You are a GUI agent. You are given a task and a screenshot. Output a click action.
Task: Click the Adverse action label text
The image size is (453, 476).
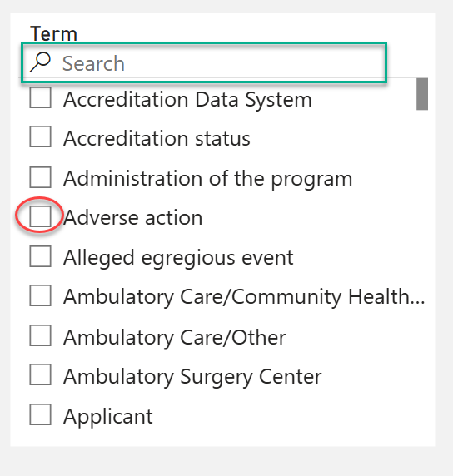click(132, 218)
